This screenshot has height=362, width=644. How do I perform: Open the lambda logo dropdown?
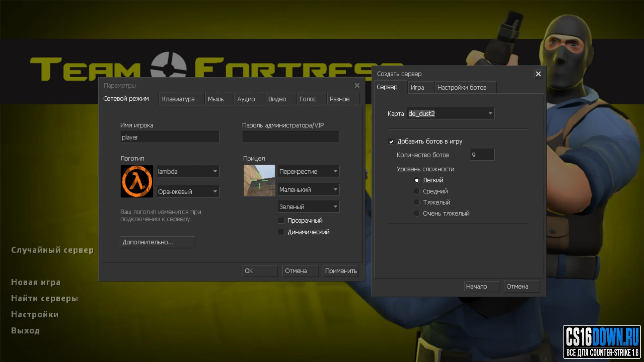click(188, 172)
